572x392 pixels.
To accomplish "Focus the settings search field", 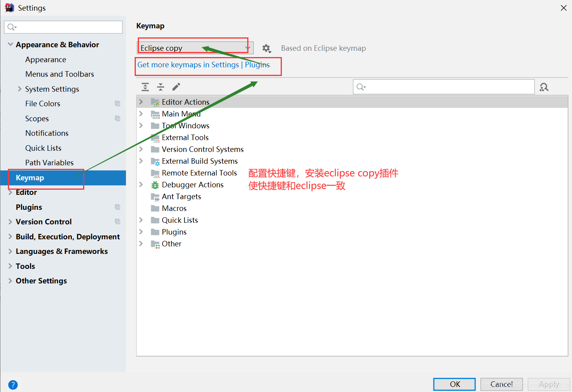I will pyautogui.click(x=63, y=27).
